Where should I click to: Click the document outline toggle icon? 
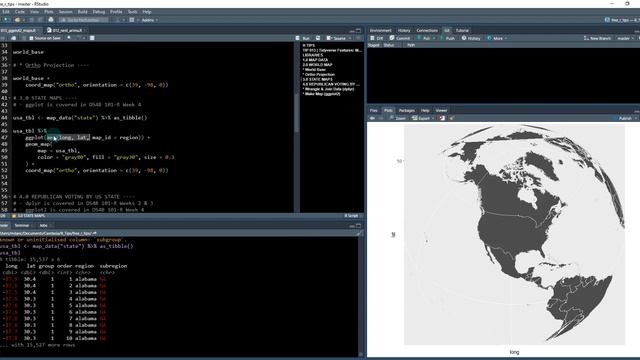(x=359, y=38)
